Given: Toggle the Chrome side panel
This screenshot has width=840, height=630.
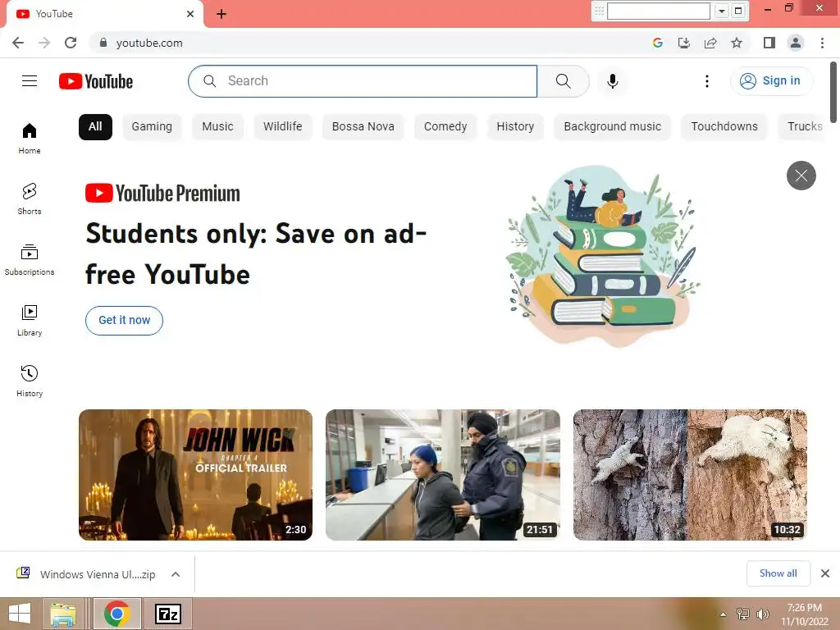Looking at the screenshot, I should pyautogui.click(x=769, y=43).
